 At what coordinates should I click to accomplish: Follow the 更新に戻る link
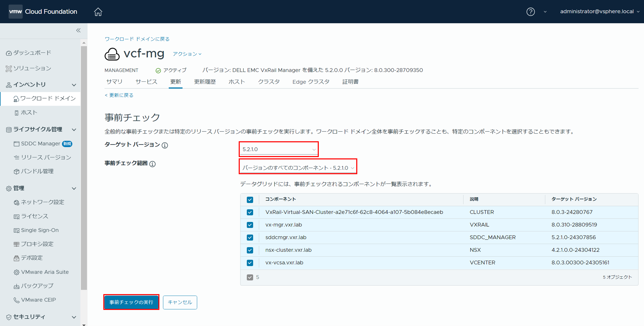[119, 95]
